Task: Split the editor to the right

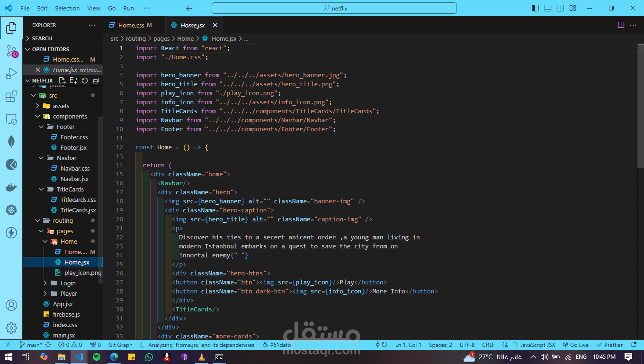Action: pyautogui.click(x=621, y=25)
